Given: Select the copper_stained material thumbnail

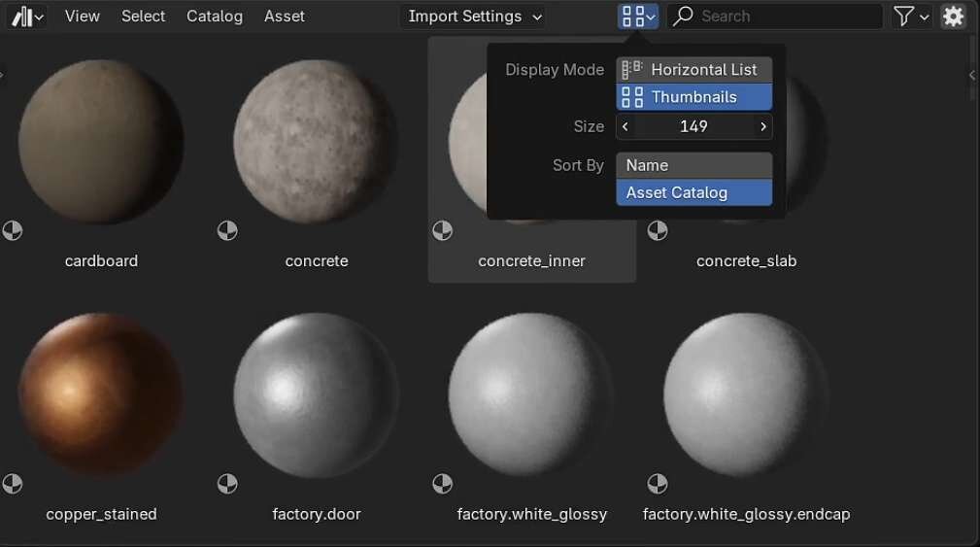Looking at the screenshot, I should 101,395.
